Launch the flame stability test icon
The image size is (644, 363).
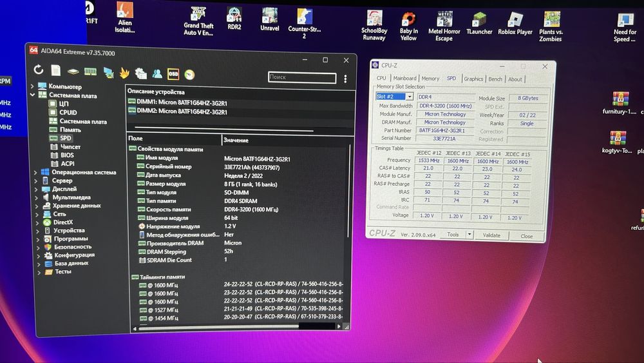[124, 73]
